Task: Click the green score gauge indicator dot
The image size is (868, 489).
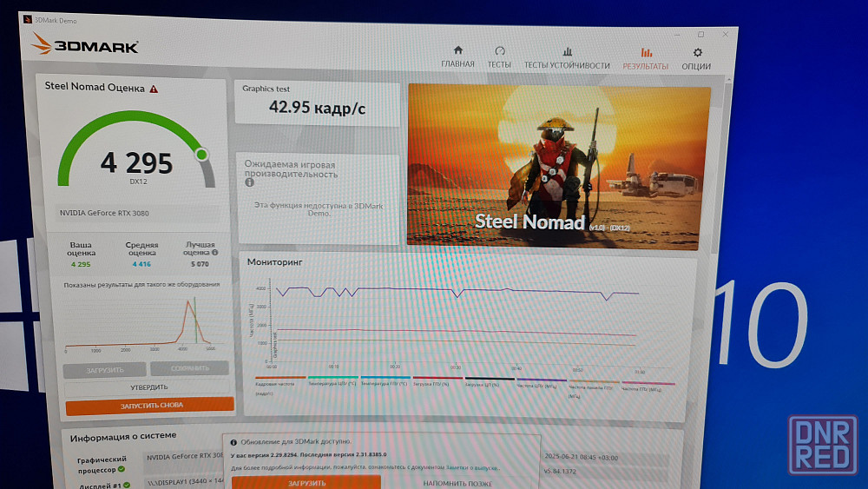Action: coord(202,155)
